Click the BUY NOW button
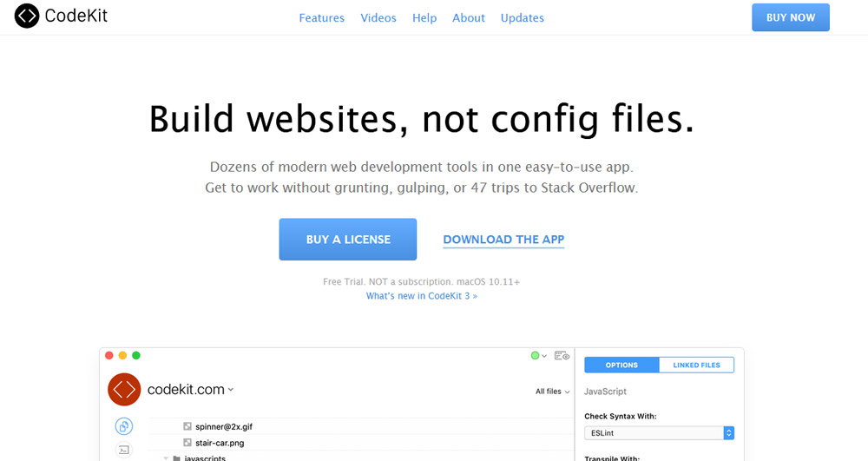868x461 pixels. [791, 17]
